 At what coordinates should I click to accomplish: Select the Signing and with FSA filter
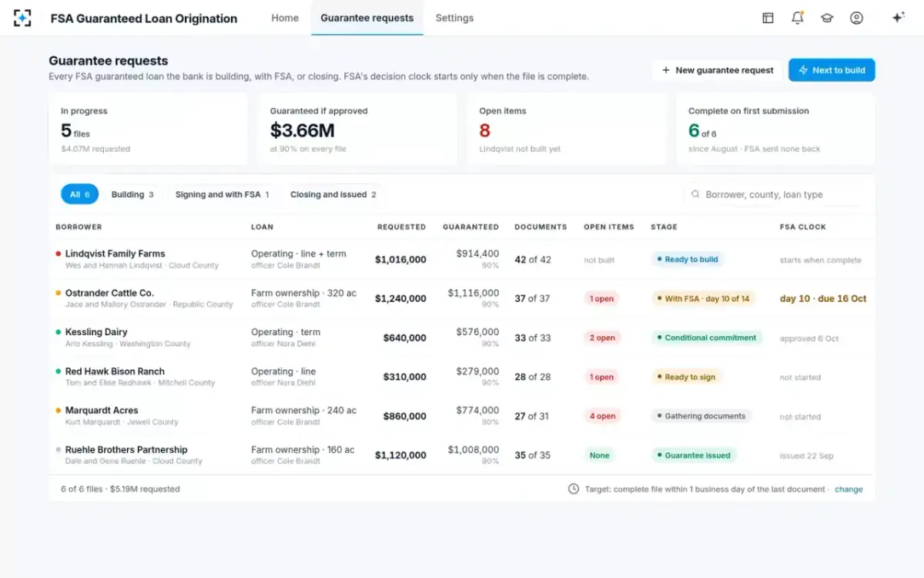[222, 194]
